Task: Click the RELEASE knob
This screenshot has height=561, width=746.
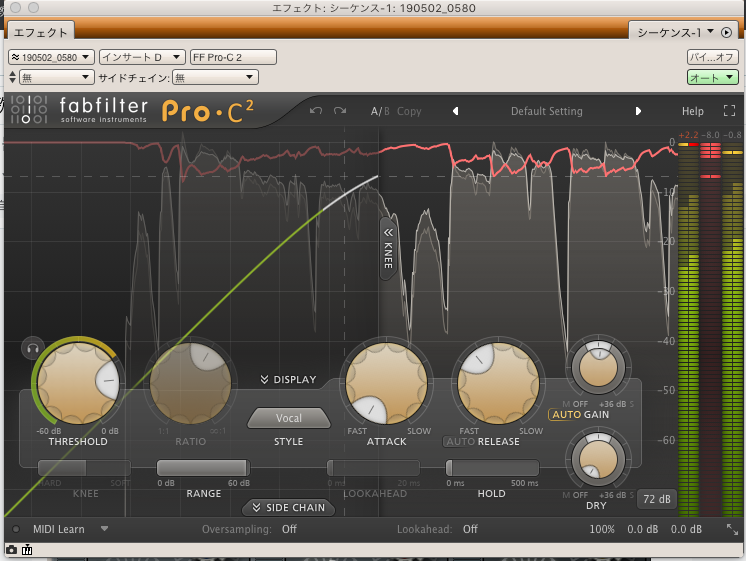Action: pos(499,383)
